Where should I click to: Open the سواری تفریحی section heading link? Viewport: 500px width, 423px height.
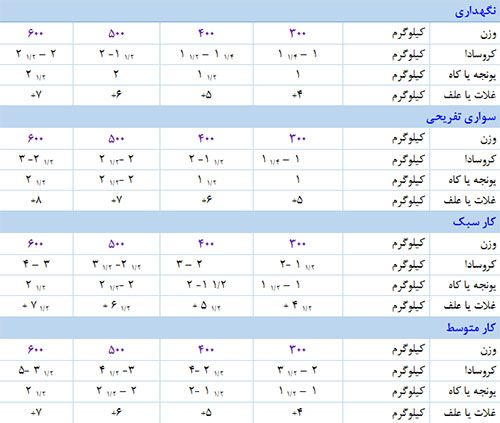(461, 117)
